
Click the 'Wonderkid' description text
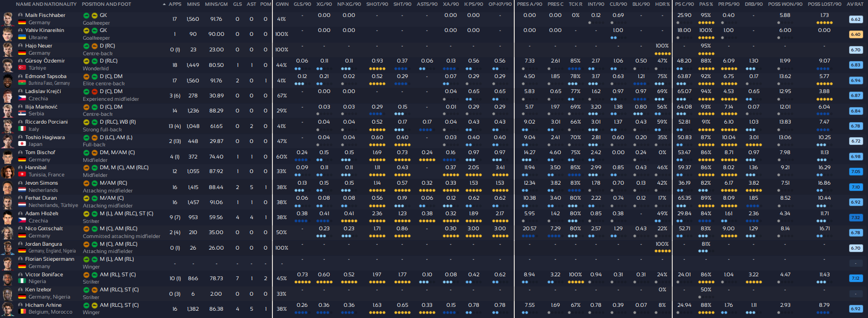click(x=96, y=69)
